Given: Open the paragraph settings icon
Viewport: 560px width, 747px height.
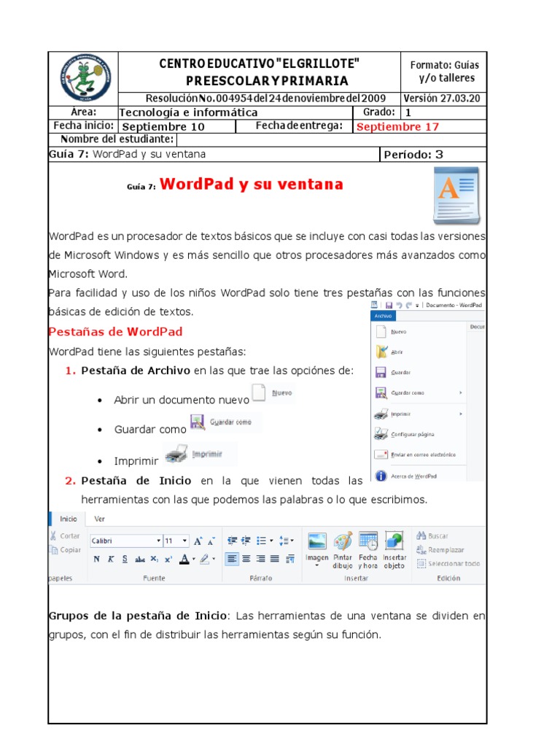Looking at the screenshot, I should [x=290, y=559].
